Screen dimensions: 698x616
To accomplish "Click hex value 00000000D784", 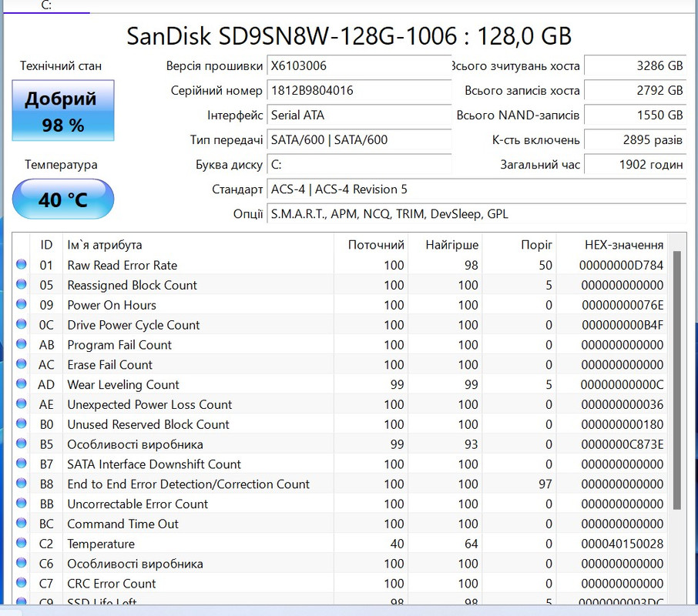I will tap(621, 266).
